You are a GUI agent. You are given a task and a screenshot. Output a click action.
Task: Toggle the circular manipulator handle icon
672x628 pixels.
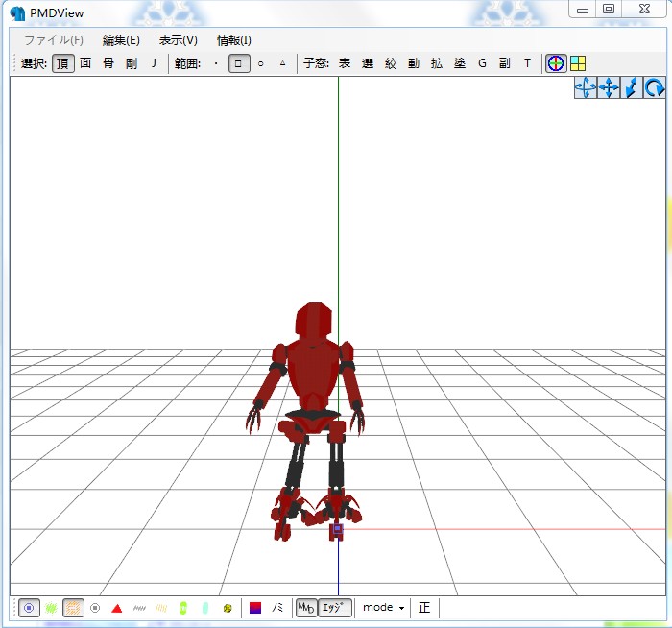click(556, 63)
